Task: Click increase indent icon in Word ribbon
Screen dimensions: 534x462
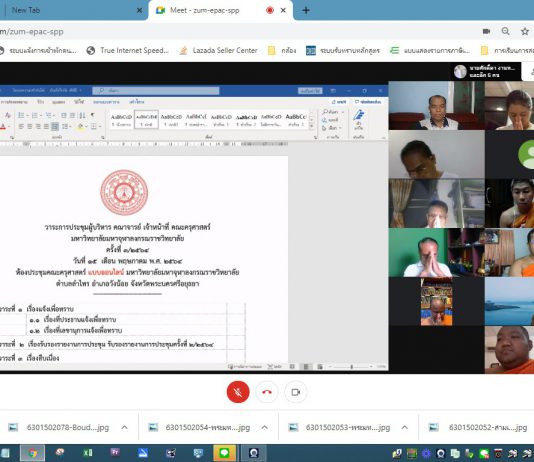Action: (x=72, y=115)
